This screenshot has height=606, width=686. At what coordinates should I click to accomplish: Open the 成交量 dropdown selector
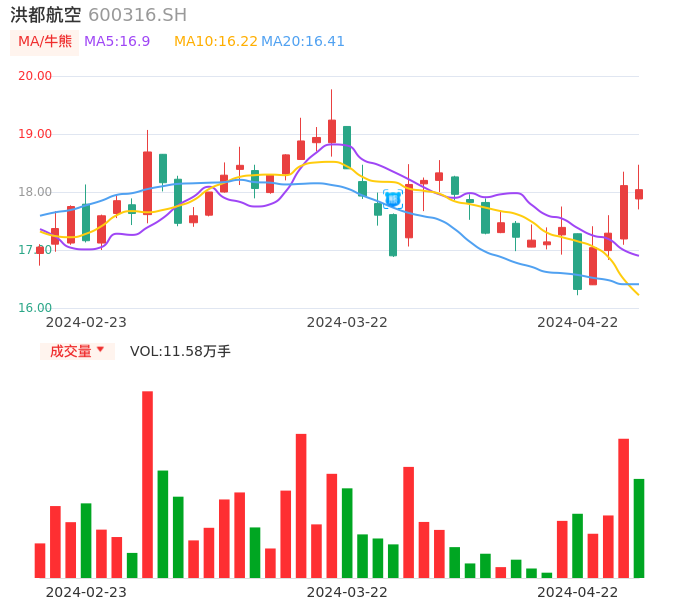click(77, 351)
